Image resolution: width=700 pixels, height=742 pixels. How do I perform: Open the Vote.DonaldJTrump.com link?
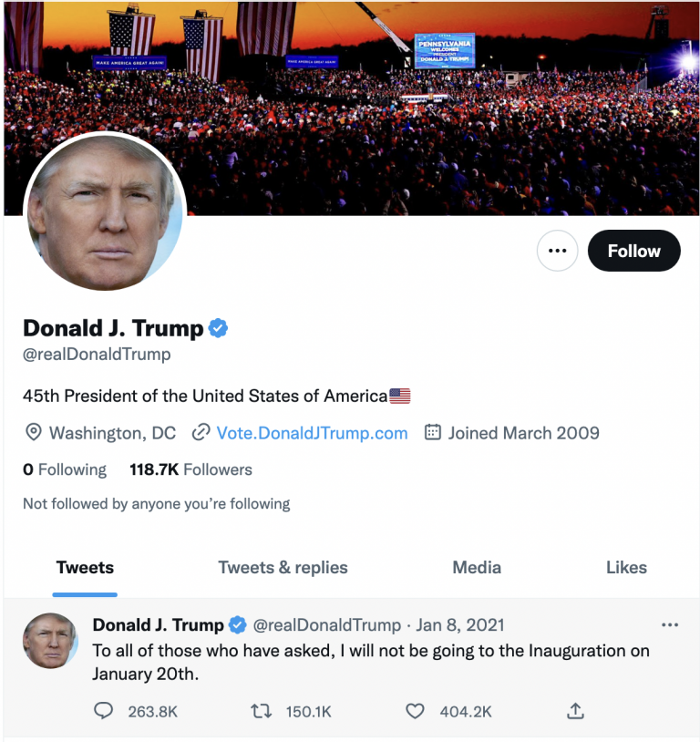pos(312,433)
